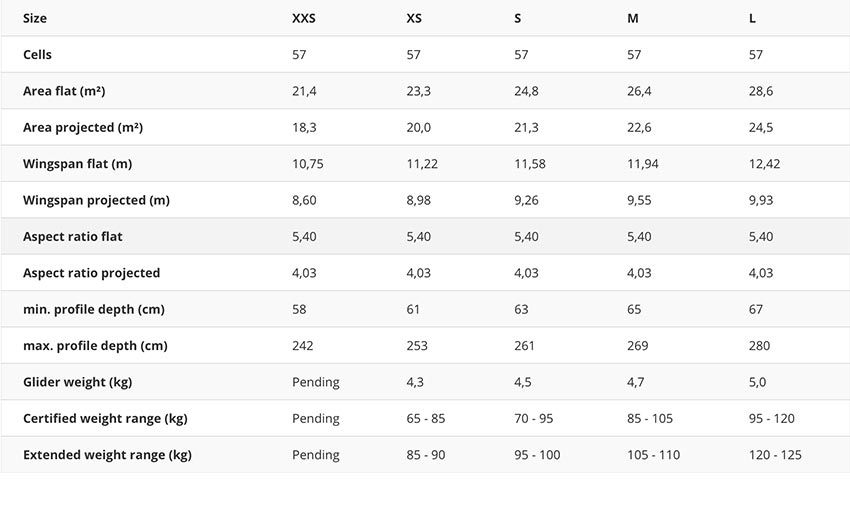This screenshot has height=508, width=850.
Task: Click the 12,42 wingspan flat value
Action: (x=764, y=164)
